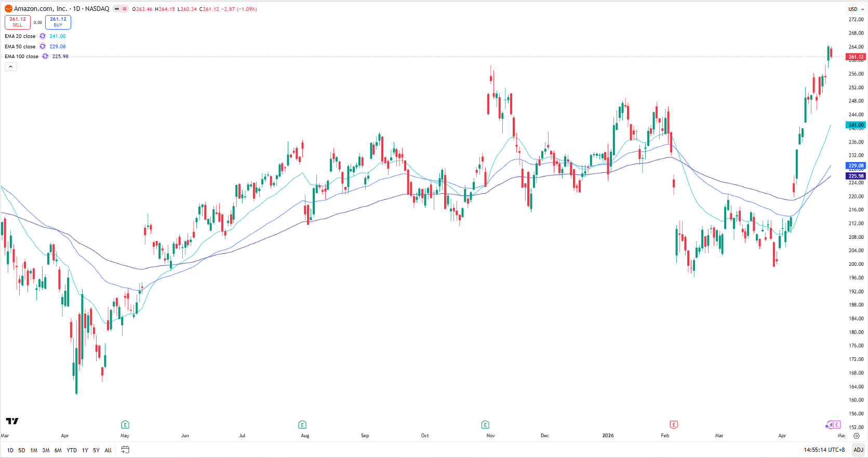The height and width of the screenshot is (458, 868).
Task: Toggle the ADJ adjusted data button
Action: (x=858, y=450)
